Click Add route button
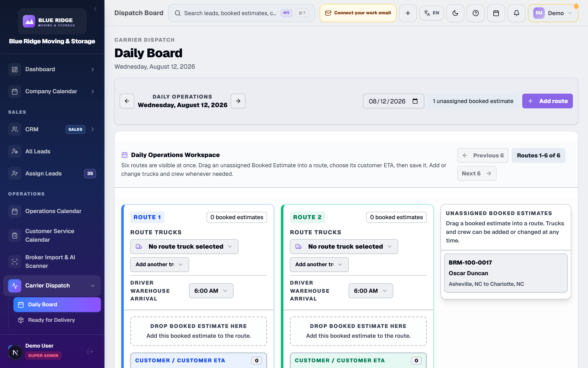The image size is (588, 368). (x=547, y=101)
